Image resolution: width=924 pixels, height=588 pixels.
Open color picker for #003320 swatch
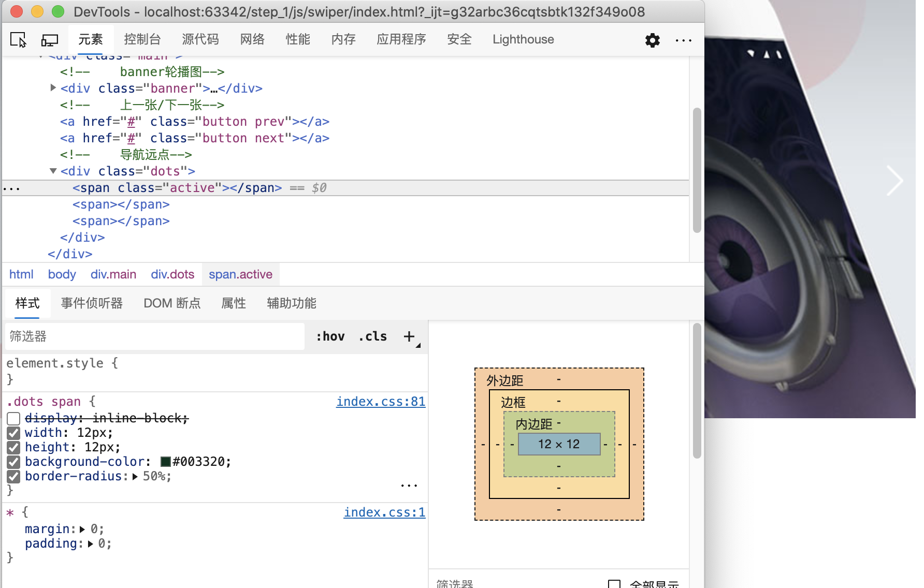coord(166,462)
